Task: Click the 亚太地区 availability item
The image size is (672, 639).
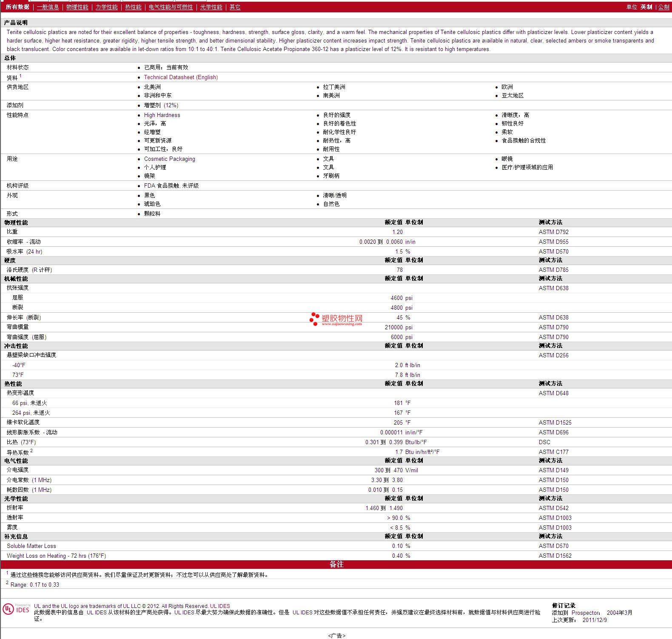Action: [513, 95]
